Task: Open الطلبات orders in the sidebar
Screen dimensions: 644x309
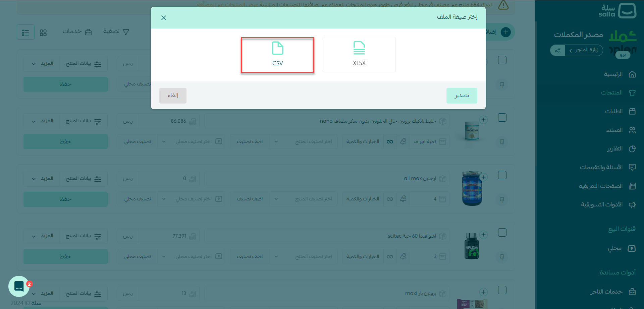Action: pos(620,111)
